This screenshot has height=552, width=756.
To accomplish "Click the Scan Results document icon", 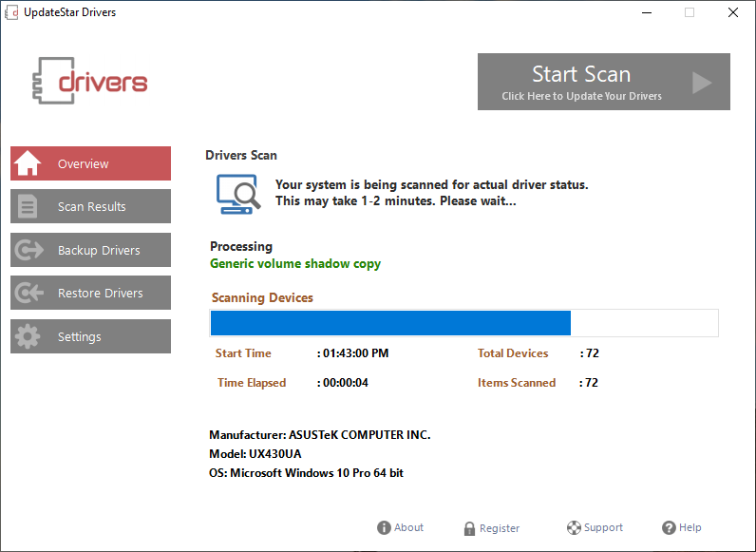I will tap(28, 206).
